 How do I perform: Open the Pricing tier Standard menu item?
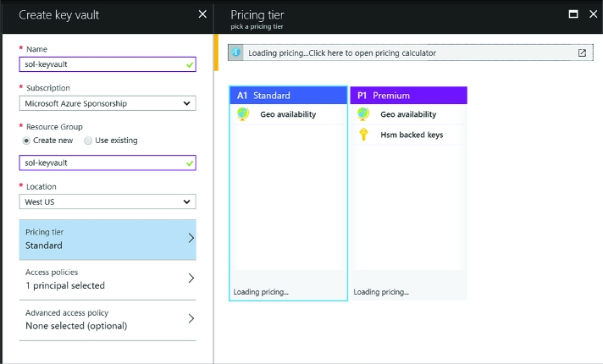(x=108, y=240)
